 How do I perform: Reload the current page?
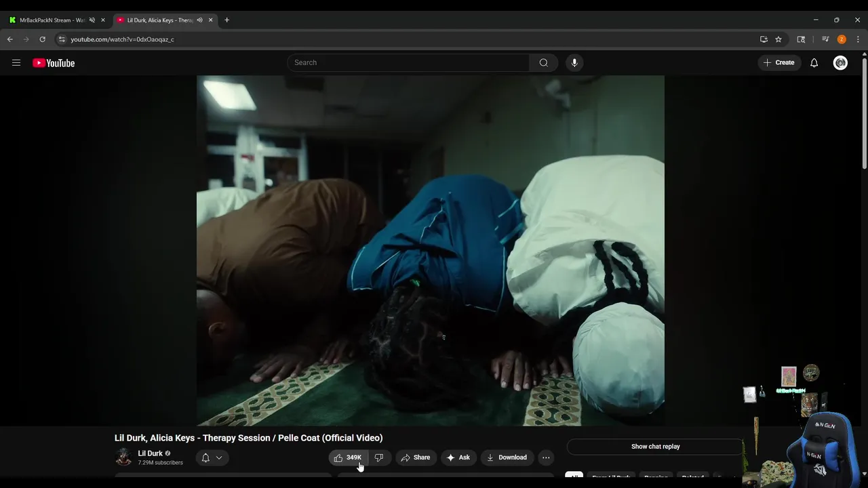[42, 39]
